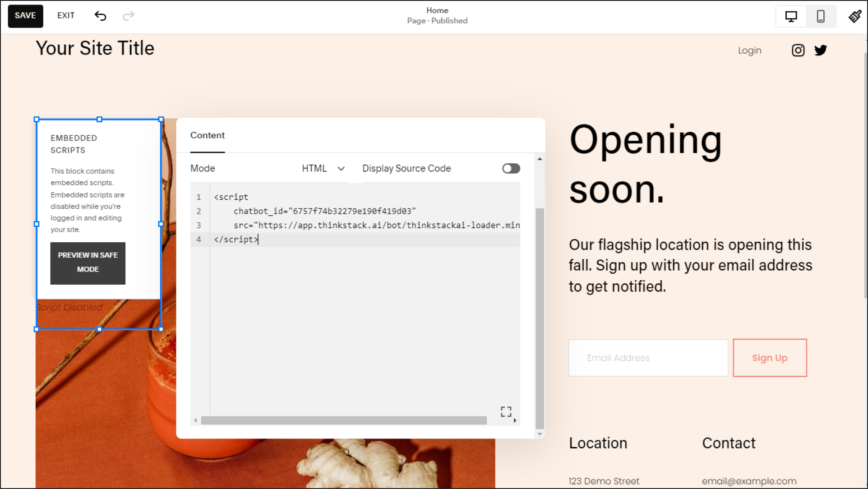Click the Display Source Code label

click(406, 168)
